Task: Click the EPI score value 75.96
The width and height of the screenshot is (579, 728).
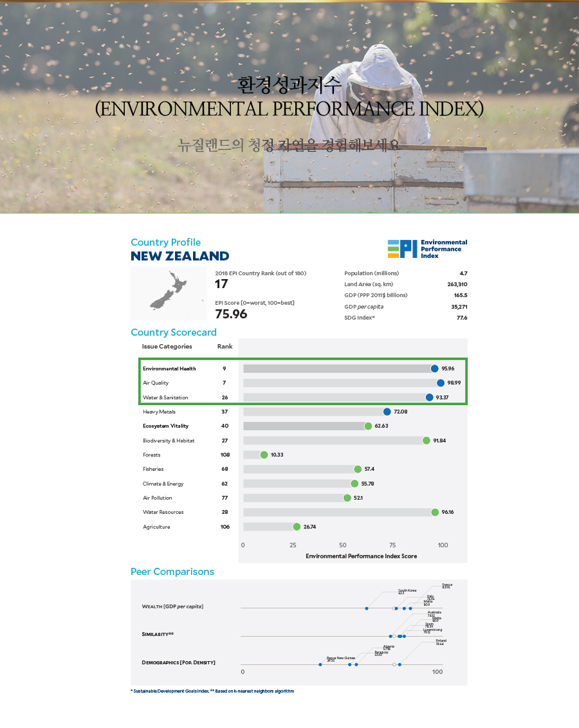Action: pyautogui.click(x=231, y=314)
